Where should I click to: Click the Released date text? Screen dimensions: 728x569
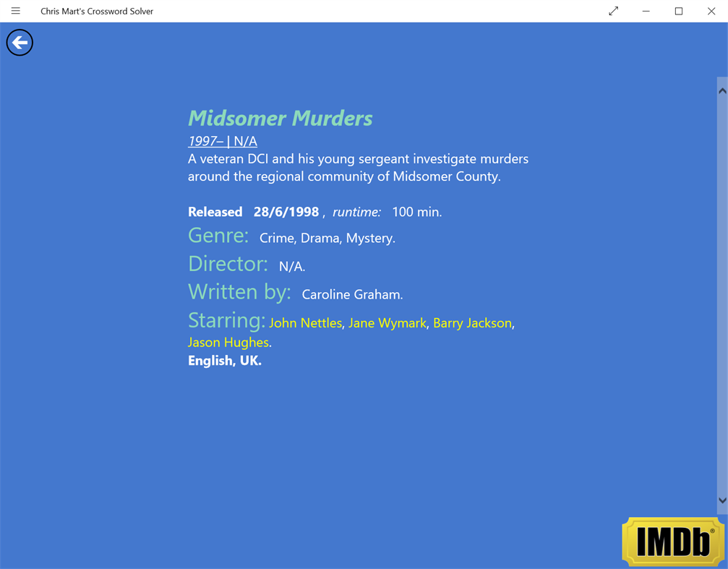[x=286, y=211]
